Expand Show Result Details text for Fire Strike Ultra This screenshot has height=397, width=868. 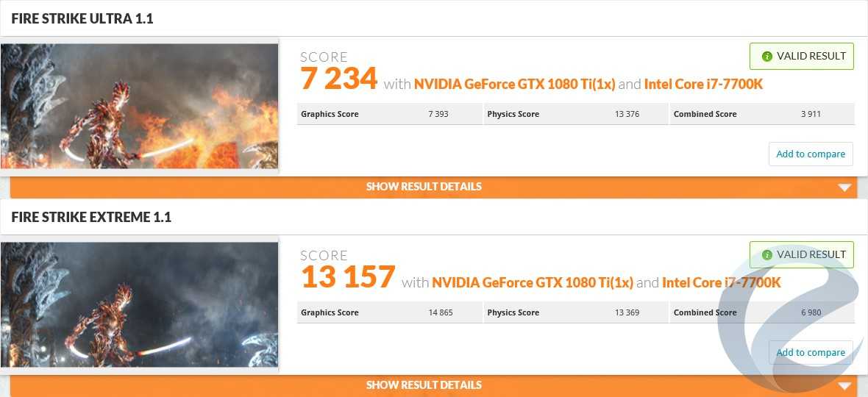click(424, 187)
